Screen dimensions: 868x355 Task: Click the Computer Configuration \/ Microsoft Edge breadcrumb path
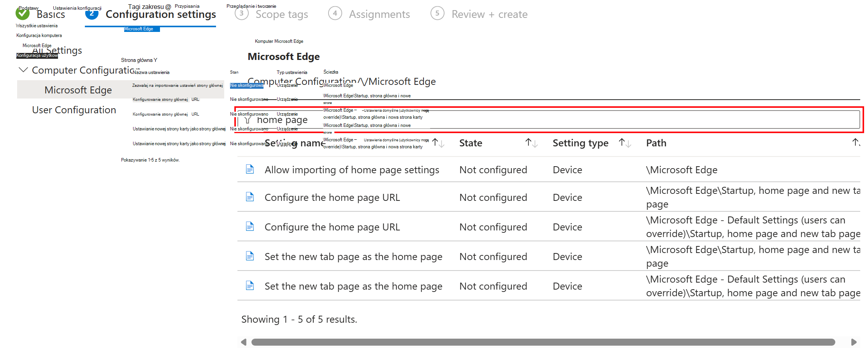pos(342,81)
